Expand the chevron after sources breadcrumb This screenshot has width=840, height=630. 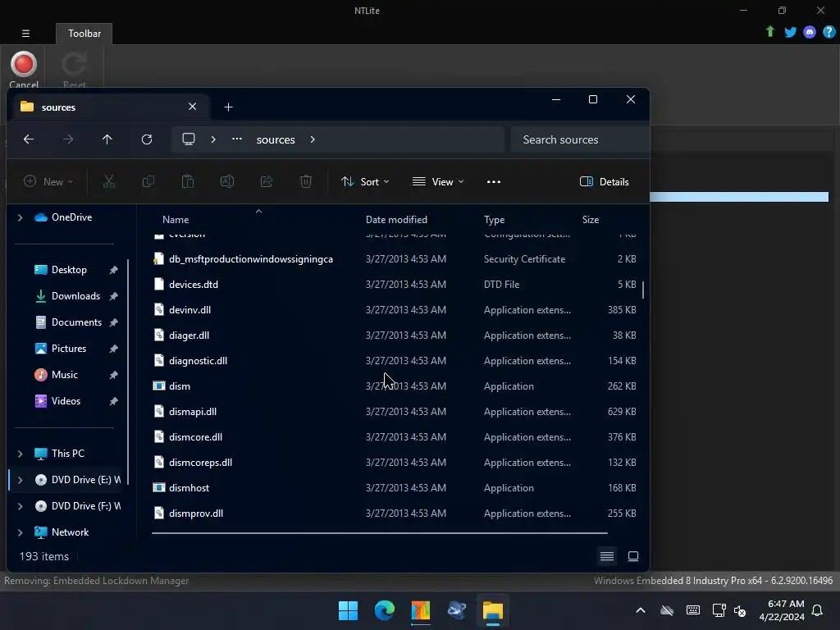tap(313, 139)
